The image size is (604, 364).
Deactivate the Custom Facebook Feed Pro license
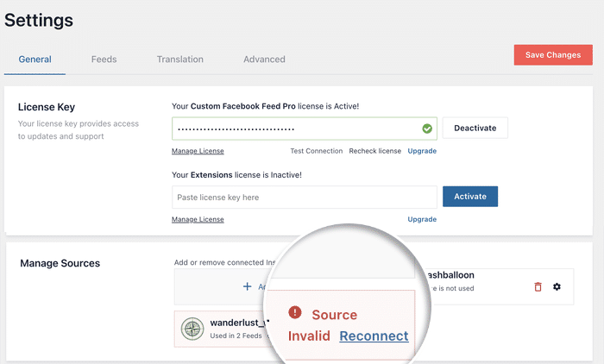(x=475, y=128)
